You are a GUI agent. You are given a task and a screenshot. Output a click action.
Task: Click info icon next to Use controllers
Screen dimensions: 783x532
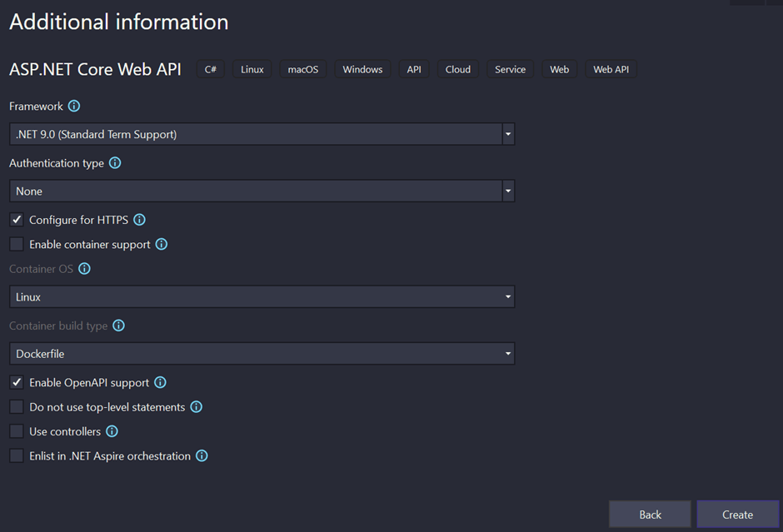(x=112, y=431)
